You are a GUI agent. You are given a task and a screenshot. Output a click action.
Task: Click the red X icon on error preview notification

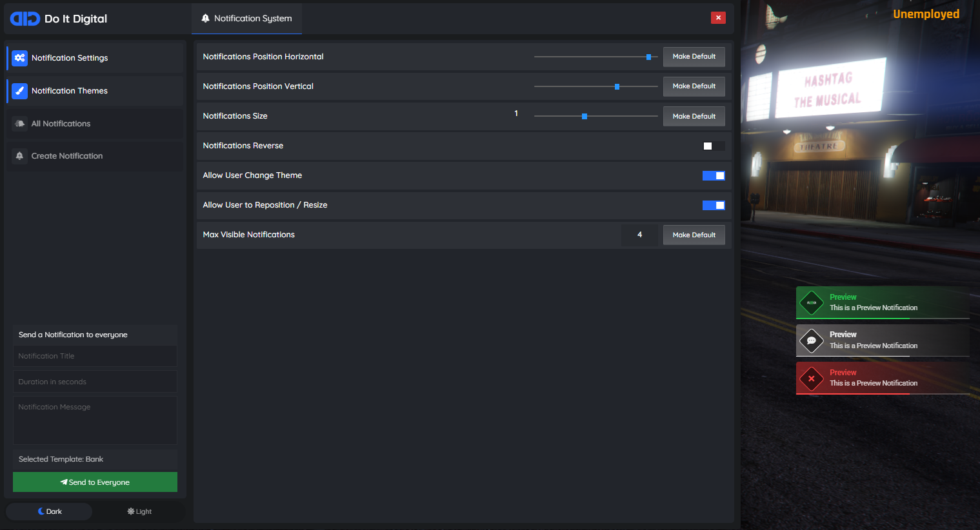pos(811,378)
